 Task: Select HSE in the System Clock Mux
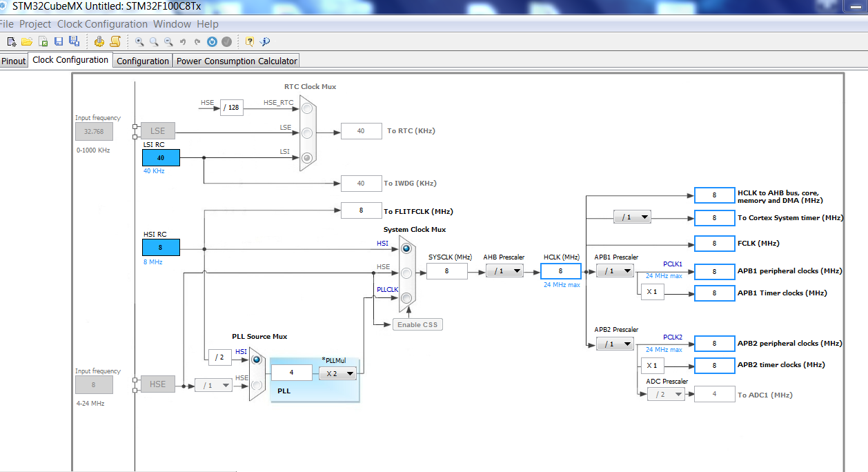coord(406,273)
